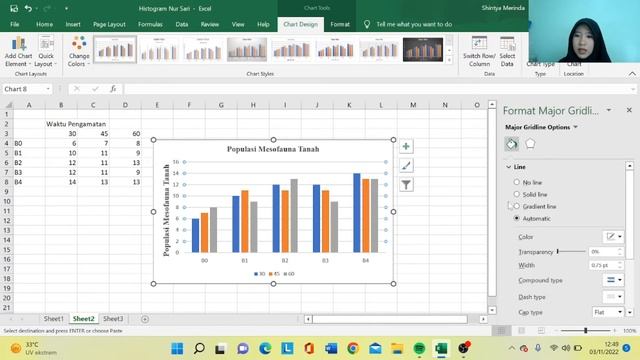This screenshot has height=360, width=640.
Task: Open the Home tab
Action: tap(44, 24)
